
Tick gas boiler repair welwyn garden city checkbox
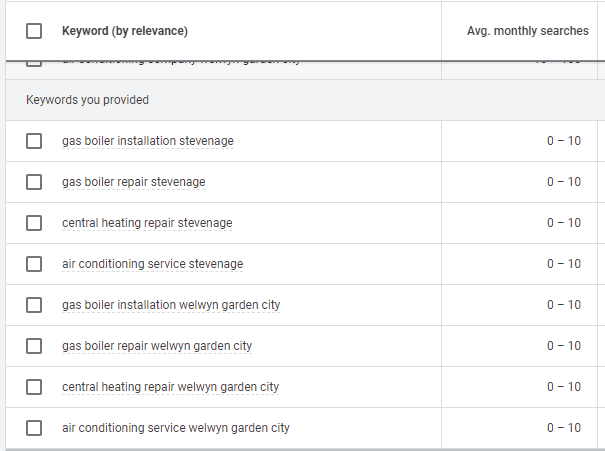pos(34,346)
